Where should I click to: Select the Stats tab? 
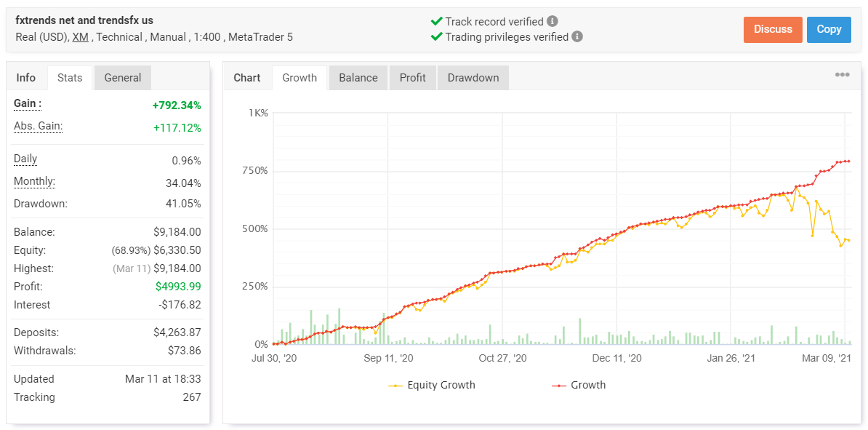click(x=70, y=78)
